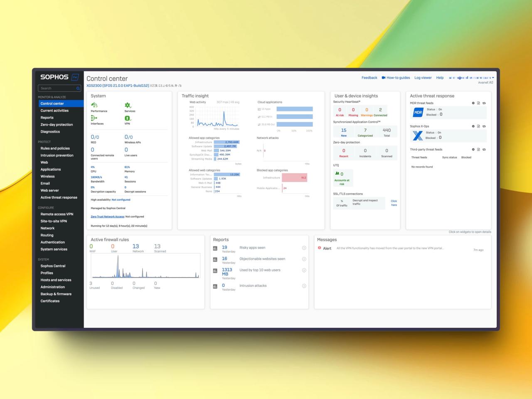Open Sophos Central menu item

(53, 266)
